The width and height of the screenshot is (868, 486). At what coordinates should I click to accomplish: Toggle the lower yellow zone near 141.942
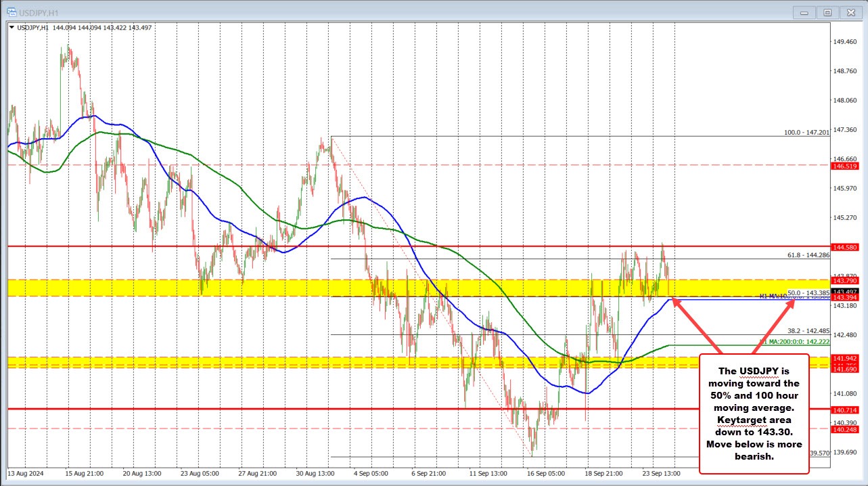[x=203, y=365]
